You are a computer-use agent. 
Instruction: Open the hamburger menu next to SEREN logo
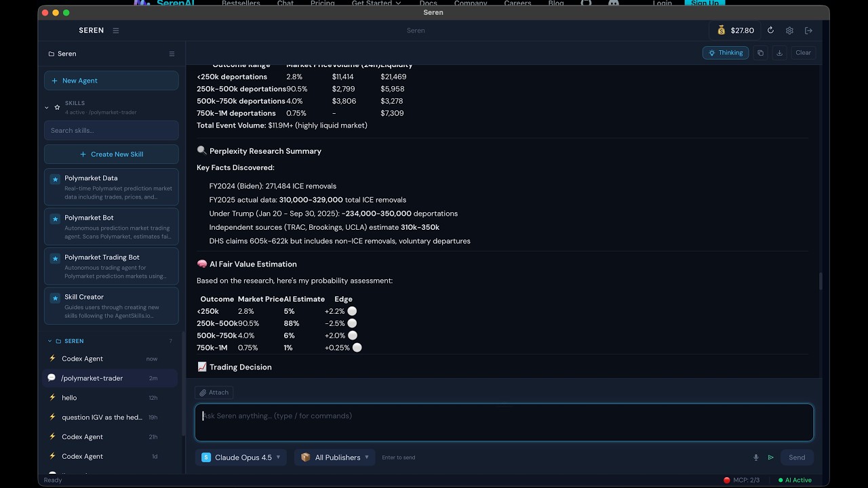[x=116, y=30]
